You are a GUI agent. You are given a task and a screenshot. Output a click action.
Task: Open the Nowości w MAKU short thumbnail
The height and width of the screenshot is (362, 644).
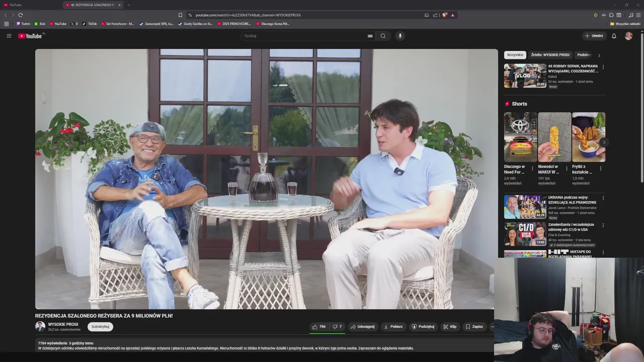[x=554, y=137]
